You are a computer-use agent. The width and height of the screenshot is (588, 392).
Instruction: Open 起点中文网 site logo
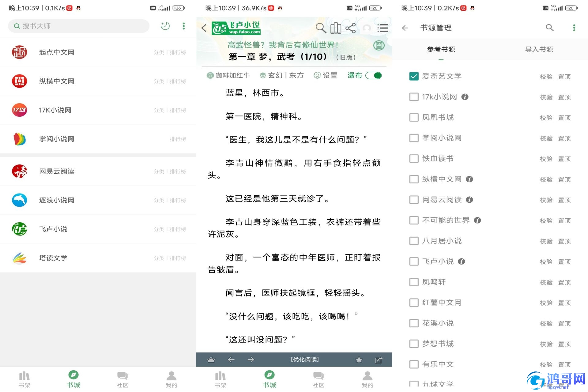click(19, 52)
